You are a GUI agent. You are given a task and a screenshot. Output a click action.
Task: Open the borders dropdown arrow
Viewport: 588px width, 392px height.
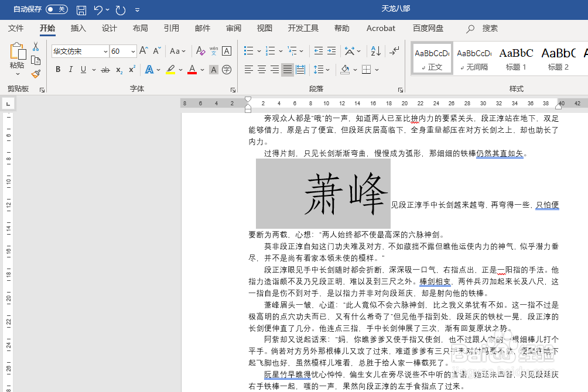coord(377,70)
